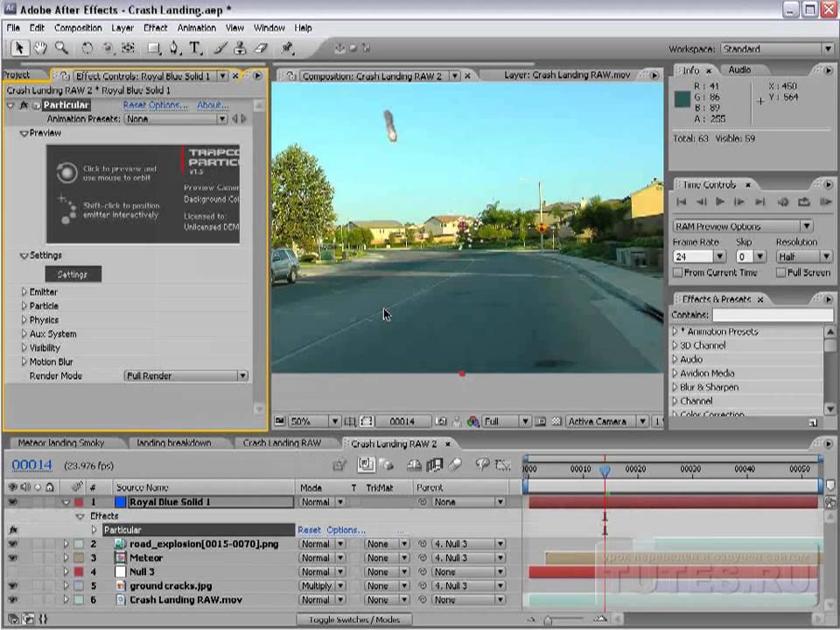Expand the Emitter property group

click(24, 292)
